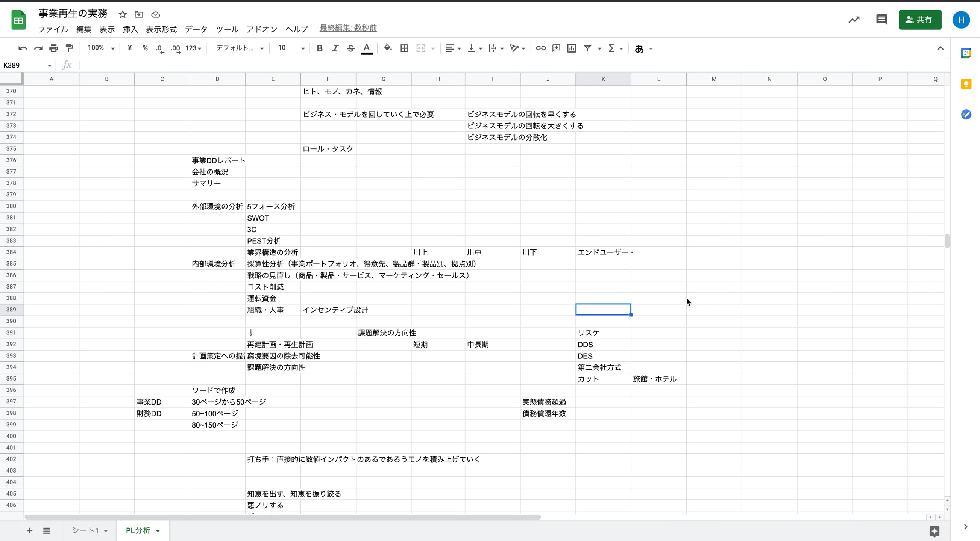
Task: Toggle italic formatting
Action: pyautogui.click(x=335, y=48)
